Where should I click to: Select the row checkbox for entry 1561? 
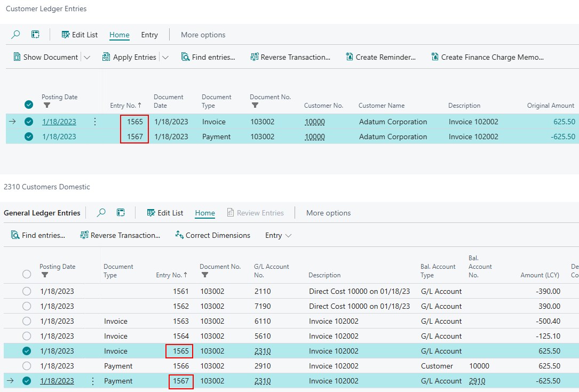point(27,291)
